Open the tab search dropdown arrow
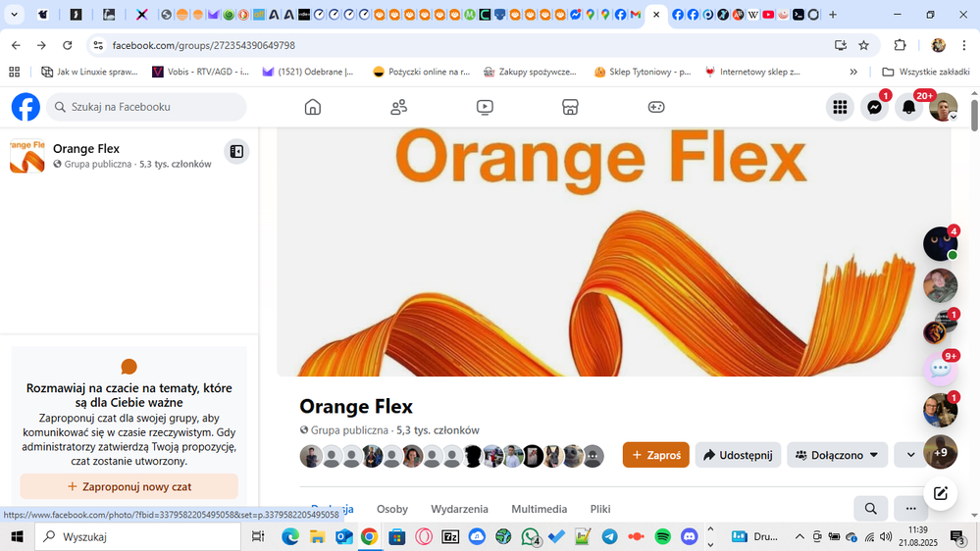The image size is (980, 551). click(x=14, y=14)
